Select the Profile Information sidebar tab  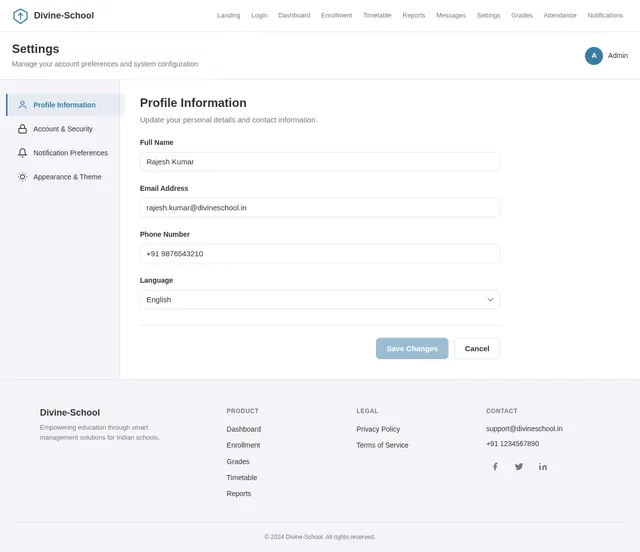click(x=65, y=105)
